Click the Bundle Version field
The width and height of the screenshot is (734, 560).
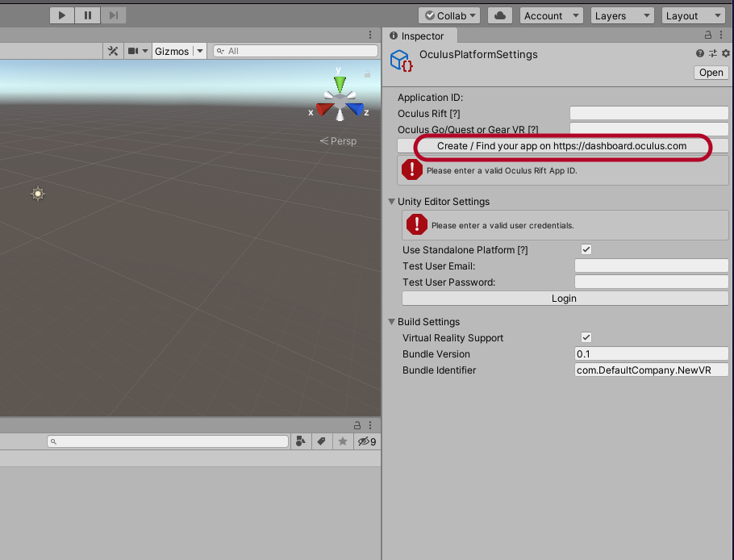pos(651,353)
